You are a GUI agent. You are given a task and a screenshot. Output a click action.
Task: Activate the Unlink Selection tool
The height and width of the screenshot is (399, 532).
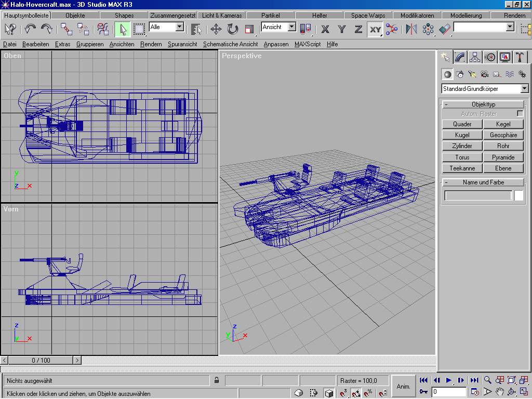(x=83, y=29)
